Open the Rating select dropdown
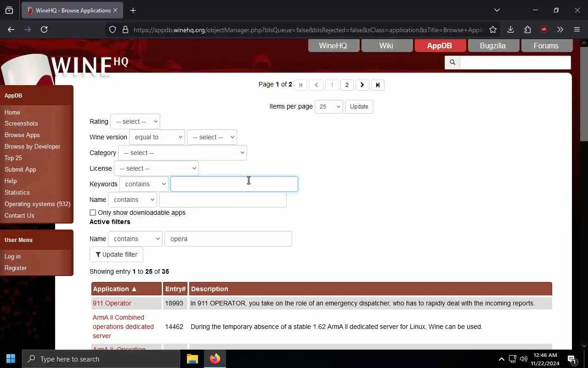588x368 pixels. pyautogui.click(x=135, y=121)
